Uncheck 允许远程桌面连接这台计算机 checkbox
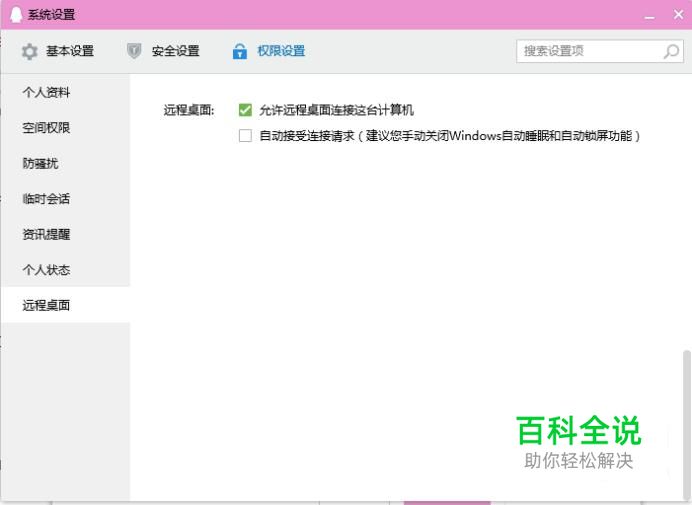Viewport: 692px width, 505px height. click(x=245, y=110)
